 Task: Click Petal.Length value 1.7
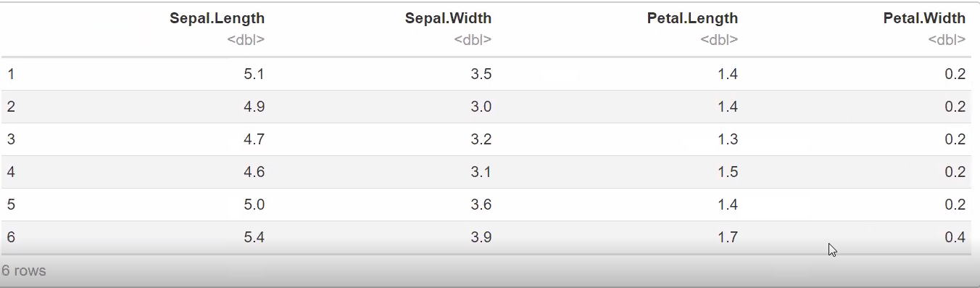click(728, 237)
